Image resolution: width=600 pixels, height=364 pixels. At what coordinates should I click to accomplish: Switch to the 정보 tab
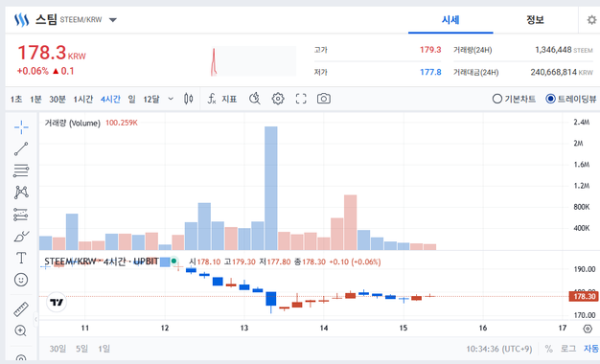pyautogui.click(x=535, y=20)
